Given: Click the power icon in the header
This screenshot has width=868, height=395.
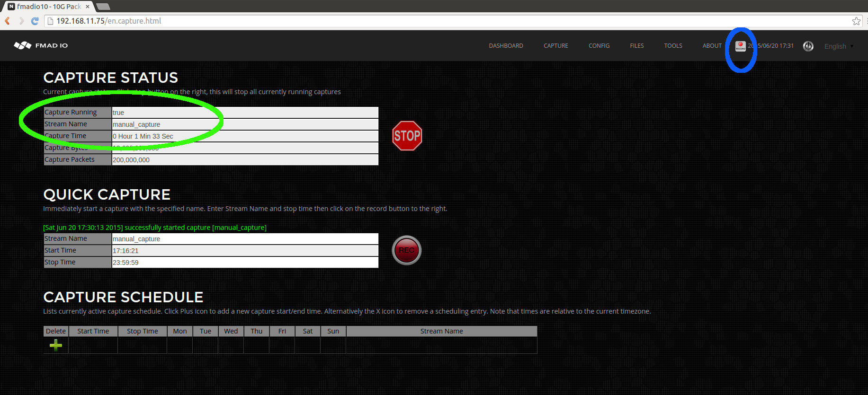Looking at the screenshot, I should pyautogui.click(x=808, y=46).
